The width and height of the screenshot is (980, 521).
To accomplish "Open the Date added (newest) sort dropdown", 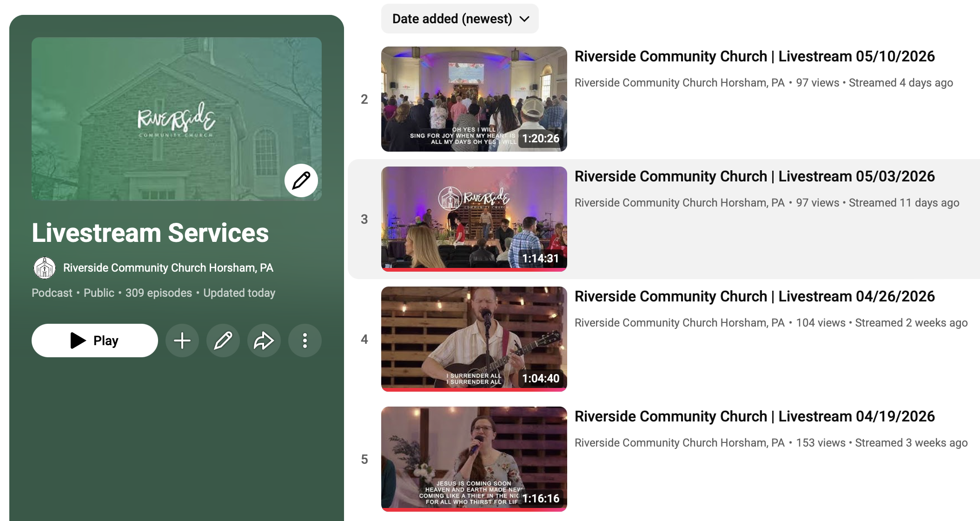I will click(x=460, y=19).
